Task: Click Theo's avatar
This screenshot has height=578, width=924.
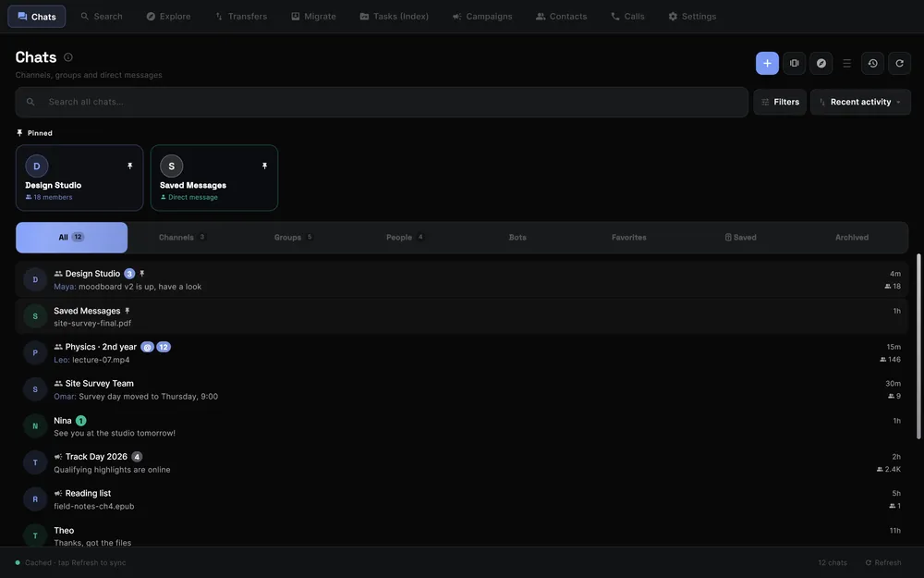Action: pyautogui.click(x=35, y=535)
